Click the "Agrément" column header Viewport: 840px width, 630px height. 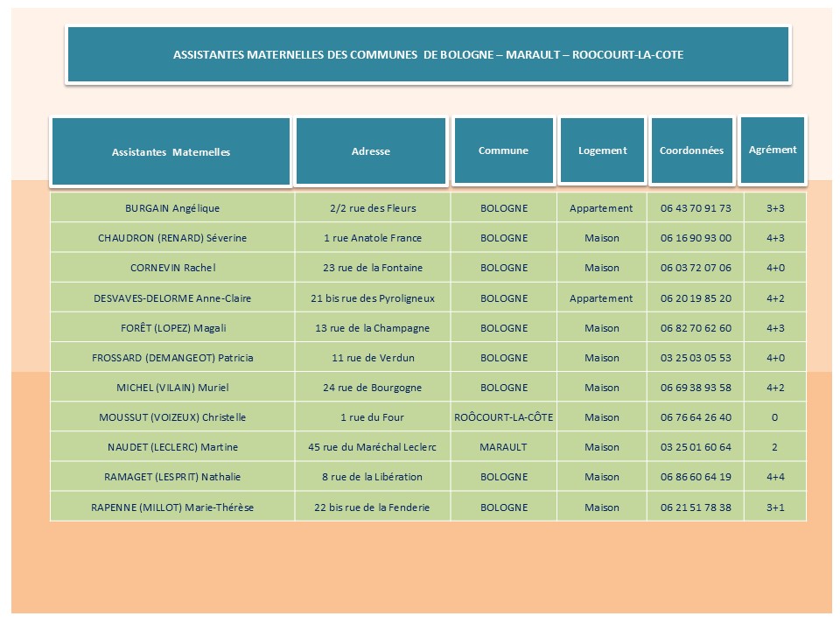click(773, 150)
